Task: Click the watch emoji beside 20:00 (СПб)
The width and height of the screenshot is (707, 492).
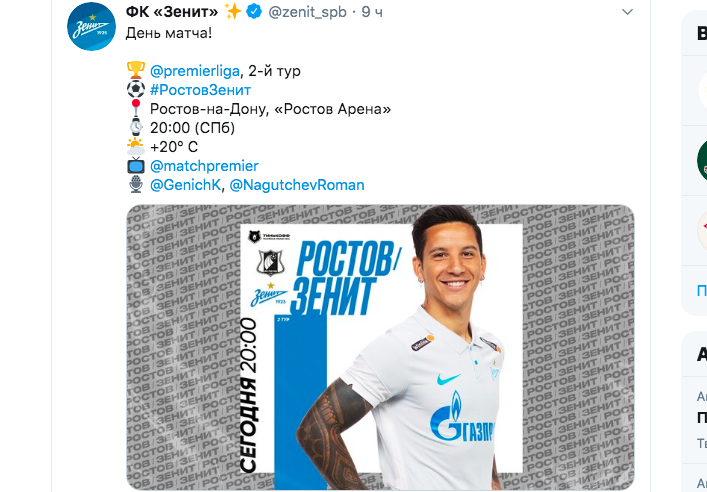Action: click(x=136, y=128)
